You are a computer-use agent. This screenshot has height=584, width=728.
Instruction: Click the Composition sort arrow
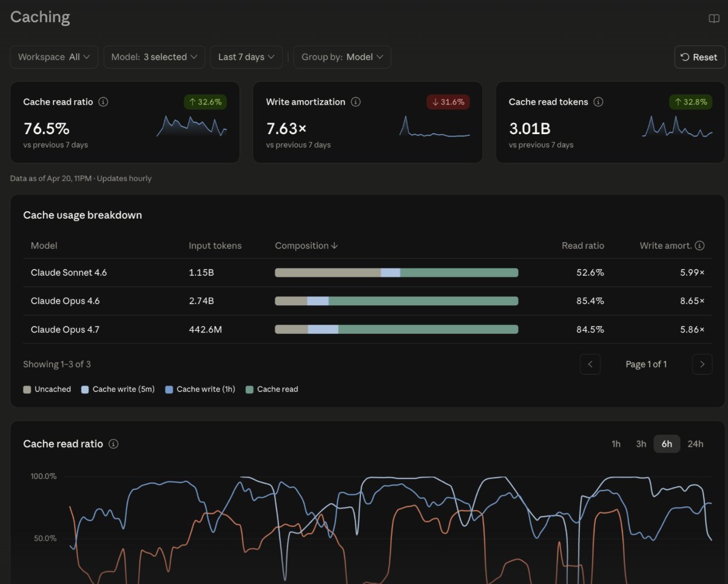click(334, 246)
